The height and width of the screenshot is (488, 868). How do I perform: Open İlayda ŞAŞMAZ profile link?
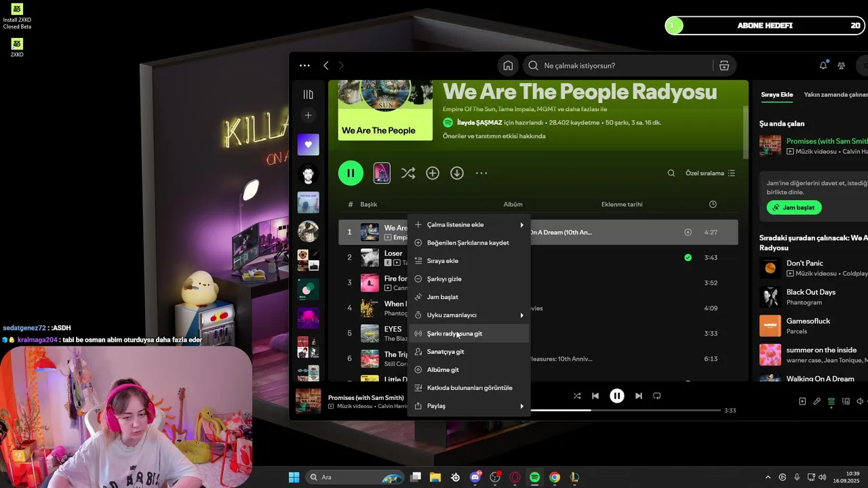point(479,123)
